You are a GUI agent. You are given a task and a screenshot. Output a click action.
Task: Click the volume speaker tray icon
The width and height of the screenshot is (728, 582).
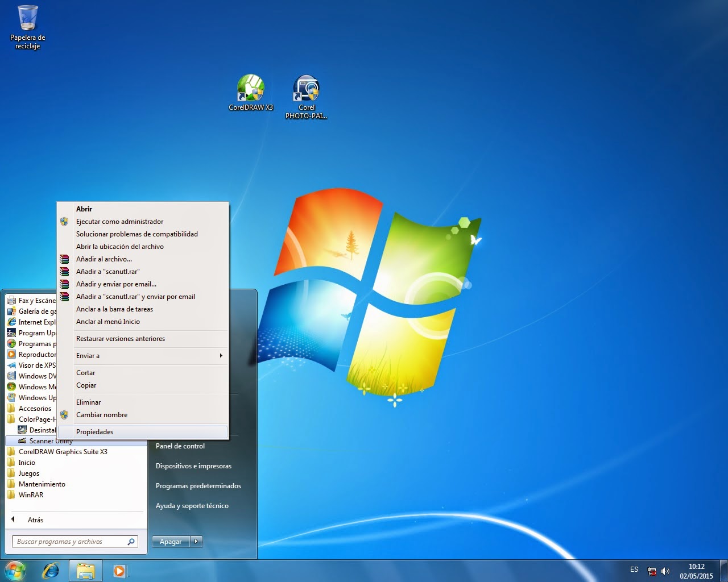tap(665, 571)
